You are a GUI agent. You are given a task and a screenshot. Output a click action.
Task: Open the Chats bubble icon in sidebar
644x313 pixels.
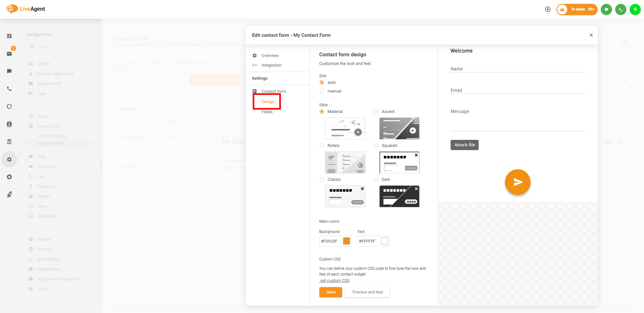[x=9, y=71]
